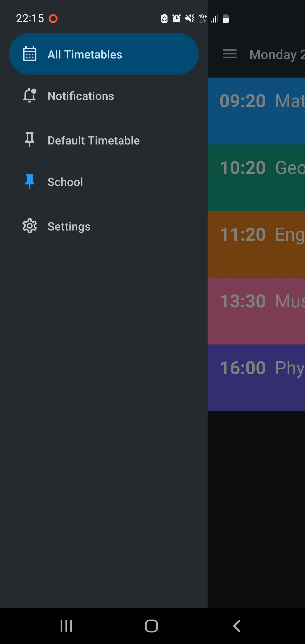Tap the bell icon for Notifications
Screen dimensions: 305x644
pyautogui.click(x=29, y=96)
